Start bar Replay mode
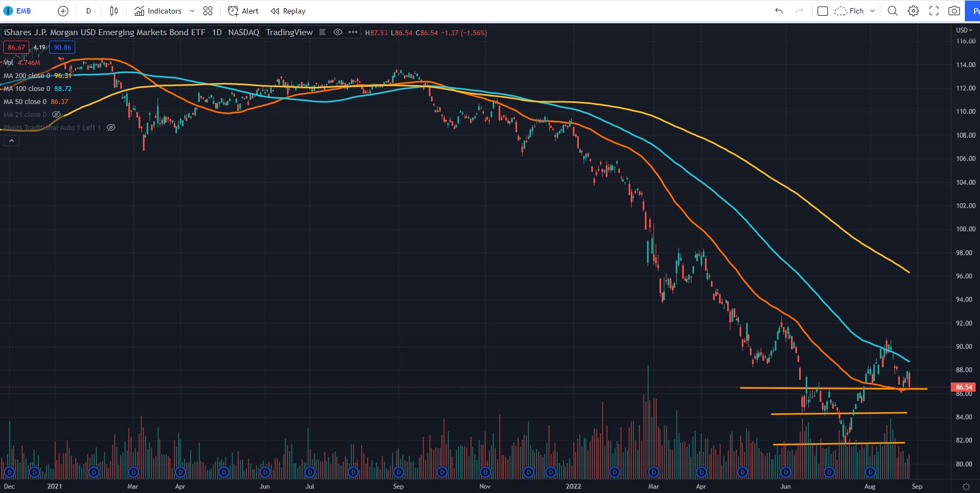Screen dimensions: 980x493 pos(288,11)
